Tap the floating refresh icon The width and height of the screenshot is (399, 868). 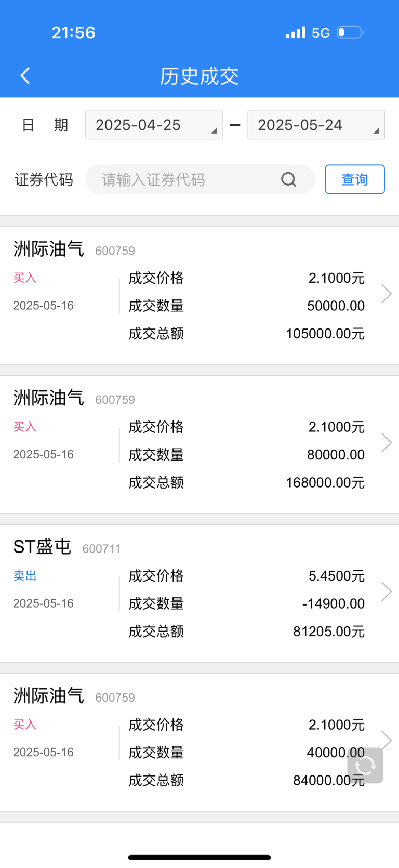tap(365, 765)
